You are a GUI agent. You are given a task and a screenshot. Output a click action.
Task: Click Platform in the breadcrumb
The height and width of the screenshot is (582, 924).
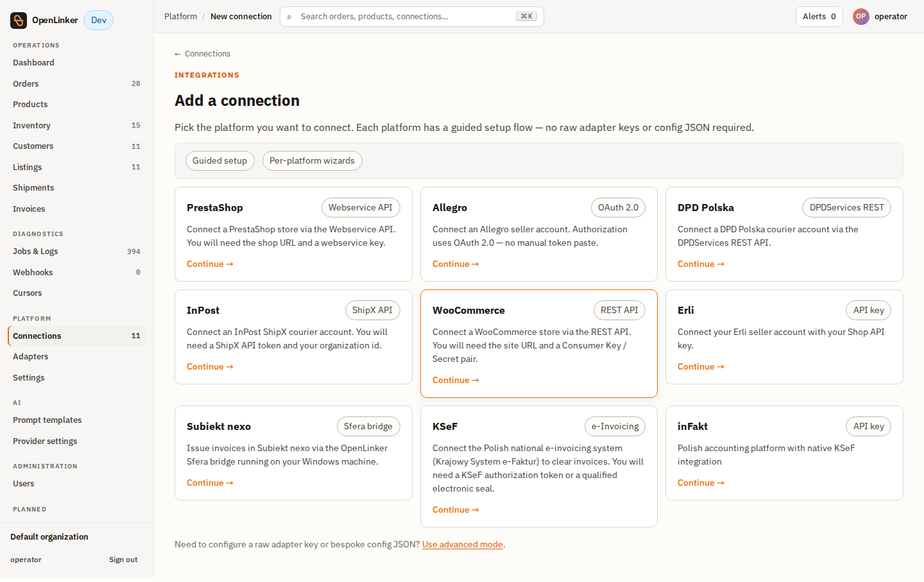[180, 17]
